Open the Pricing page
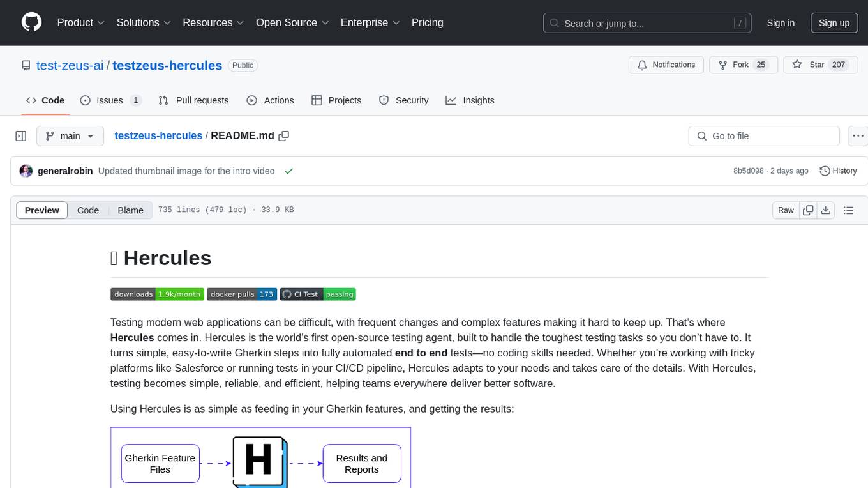 tap(428, 22)
